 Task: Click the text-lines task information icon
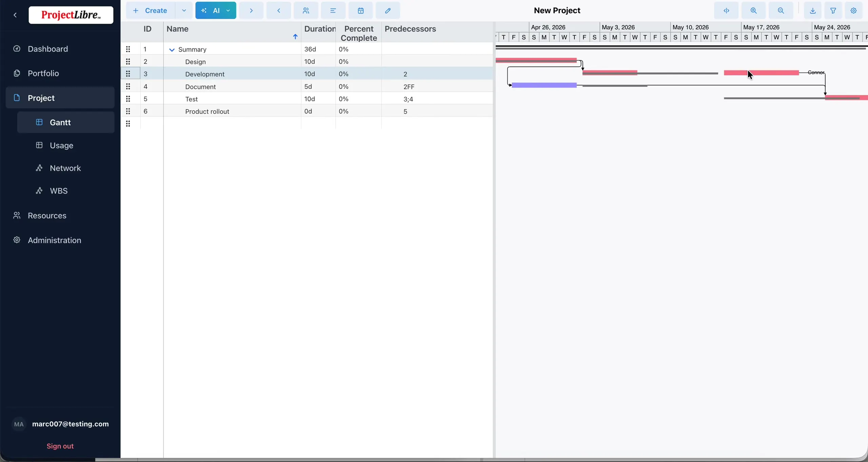[x=333, y=11]
